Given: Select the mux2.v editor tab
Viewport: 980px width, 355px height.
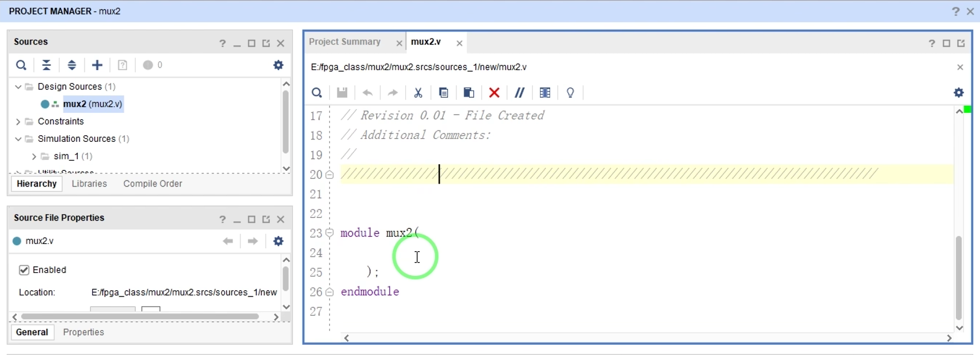Looking at the screenshot, I should [426, 42].
